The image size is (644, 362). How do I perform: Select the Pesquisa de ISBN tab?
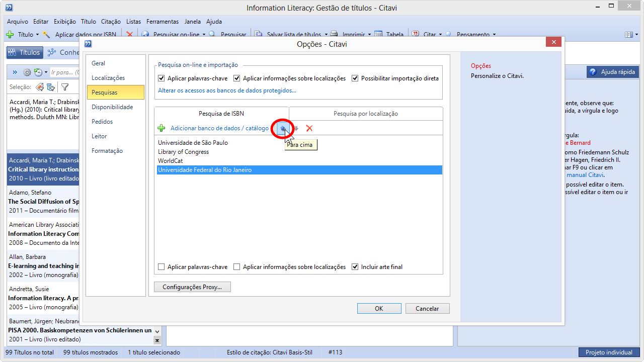221,114
